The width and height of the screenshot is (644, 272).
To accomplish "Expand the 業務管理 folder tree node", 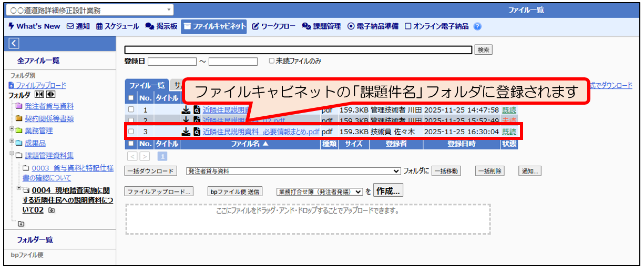I will point(12,129).
